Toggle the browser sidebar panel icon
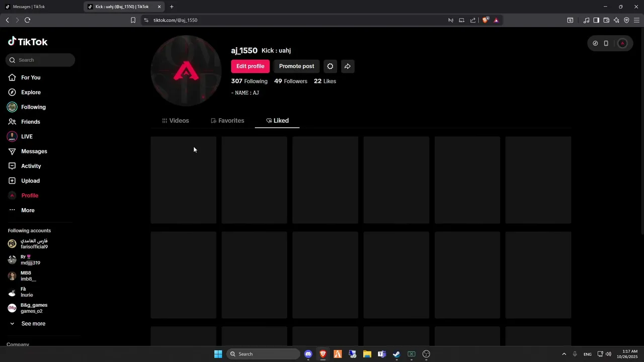Screen dimensions: 644x362 [596, 20]
